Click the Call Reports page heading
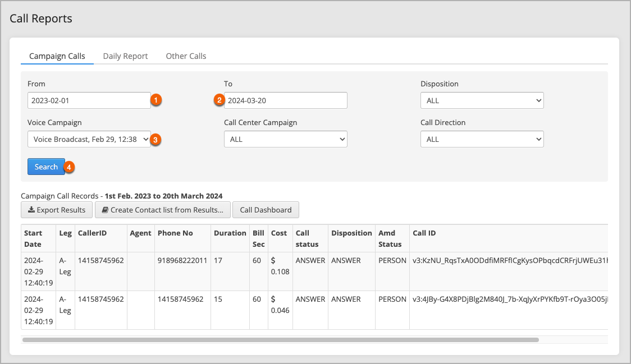Screen dimensions: 631x364 tap(41, 19)
